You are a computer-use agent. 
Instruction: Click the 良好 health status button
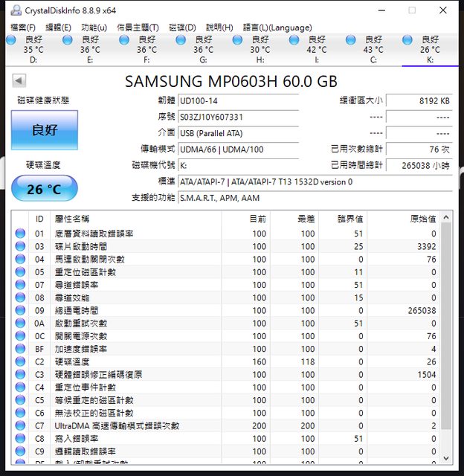(x=44, y=130)
